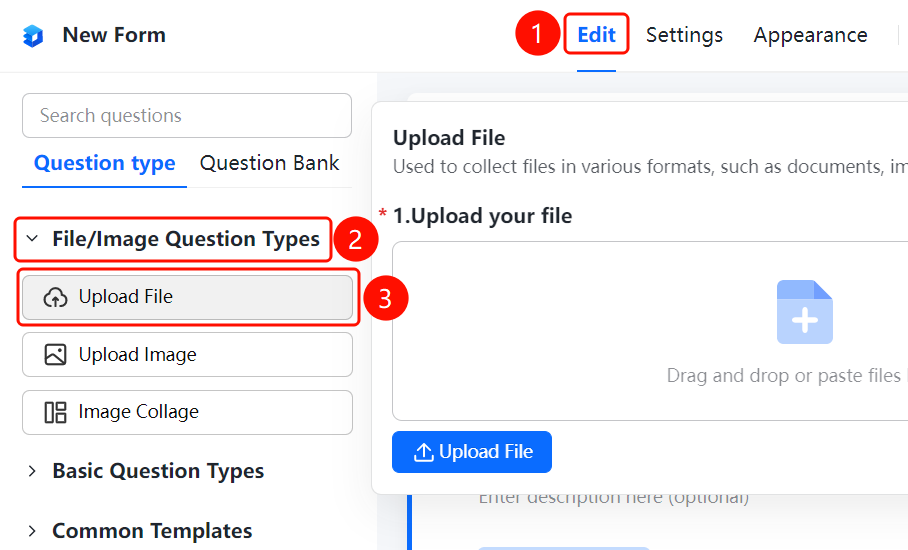The width and height of the screenshot is (908, 550).
Task: Select the Edit tab
Action: pyautogui.click(x=596, y=35)
